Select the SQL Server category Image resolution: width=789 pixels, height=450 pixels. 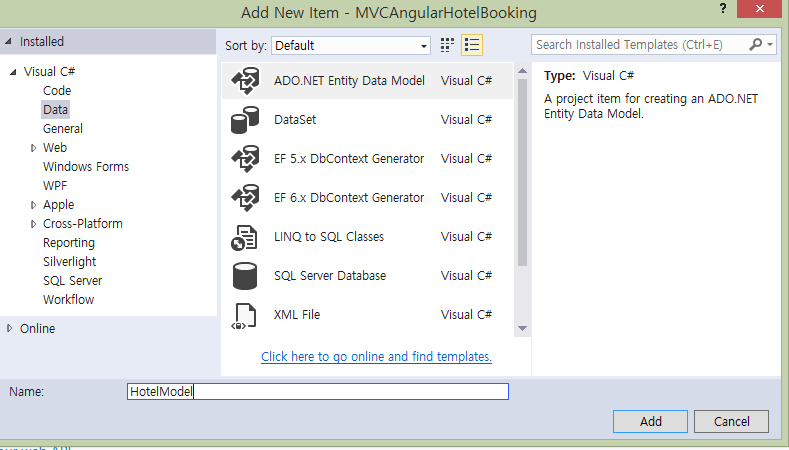coord(72,281)
